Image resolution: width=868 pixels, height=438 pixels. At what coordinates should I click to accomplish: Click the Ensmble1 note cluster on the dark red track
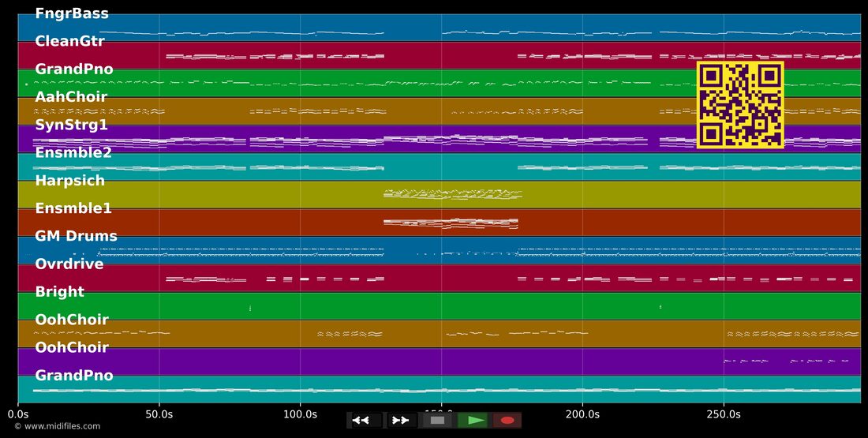pos(451,223)
